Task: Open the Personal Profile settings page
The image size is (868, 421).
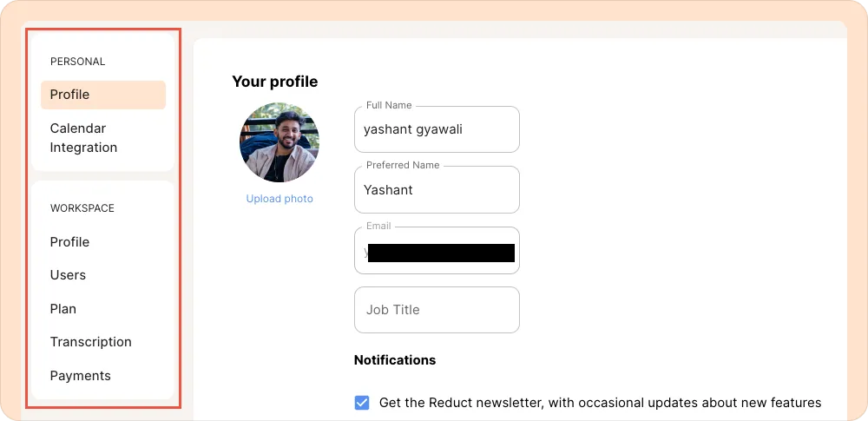Action: 102,95
